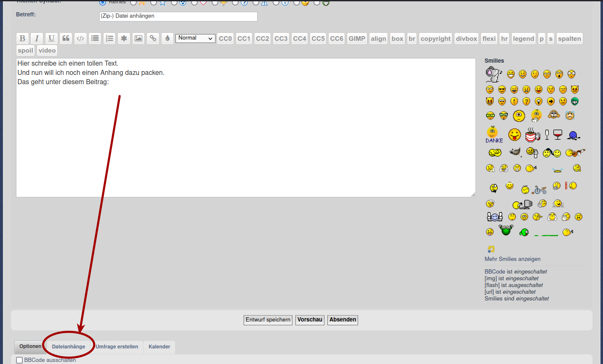Insert the smiley playing violin

pos(575,152)
